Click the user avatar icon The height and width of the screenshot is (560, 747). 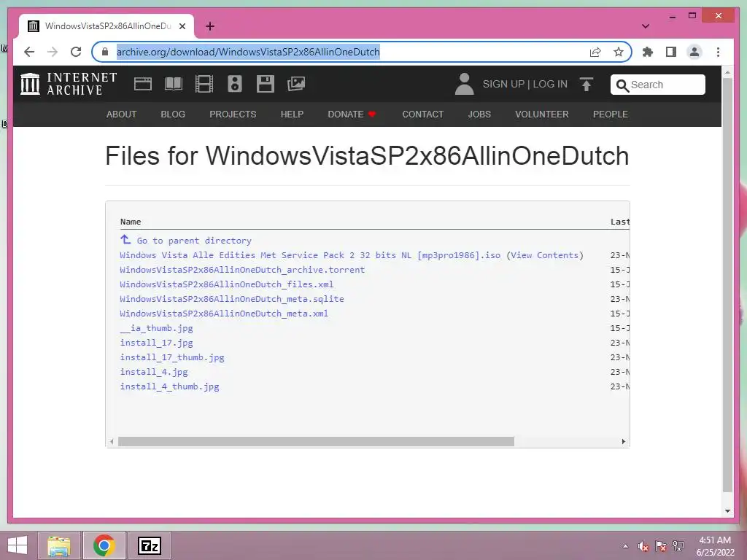464,84
